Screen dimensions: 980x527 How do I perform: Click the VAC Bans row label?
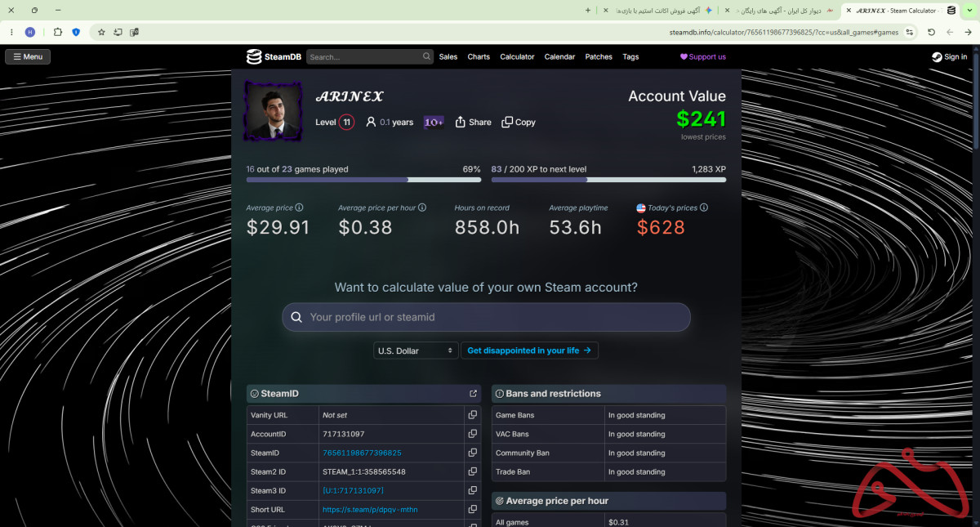[x=512, y=434]
